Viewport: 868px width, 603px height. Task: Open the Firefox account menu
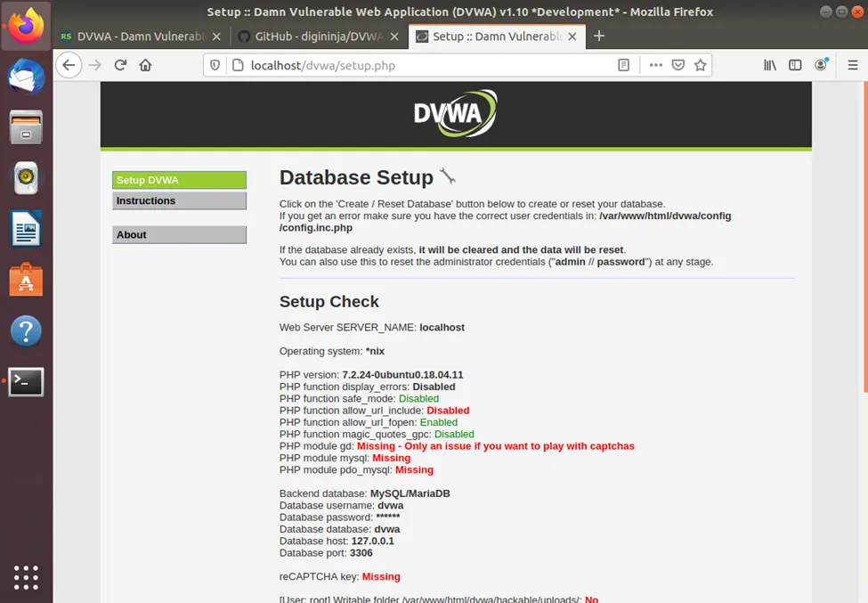tap(821, 65)
